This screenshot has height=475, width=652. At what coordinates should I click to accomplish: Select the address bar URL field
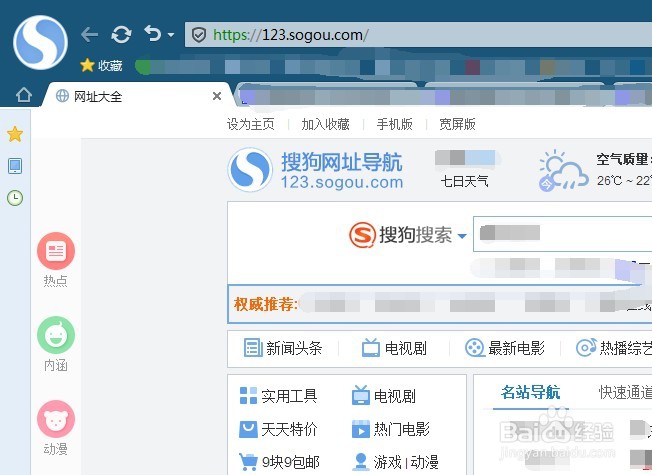pyautogui.click(x=418, y=35)
